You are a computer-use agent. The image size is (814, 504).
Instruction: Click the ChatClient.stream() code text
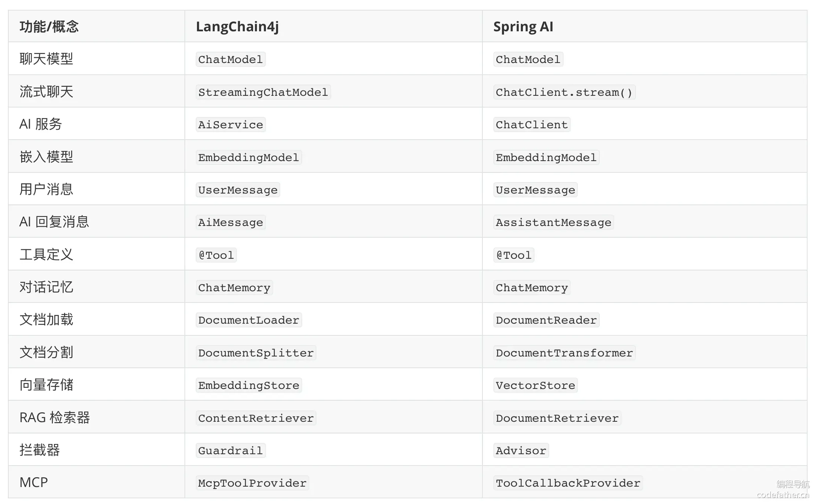[x=564, y=92]
